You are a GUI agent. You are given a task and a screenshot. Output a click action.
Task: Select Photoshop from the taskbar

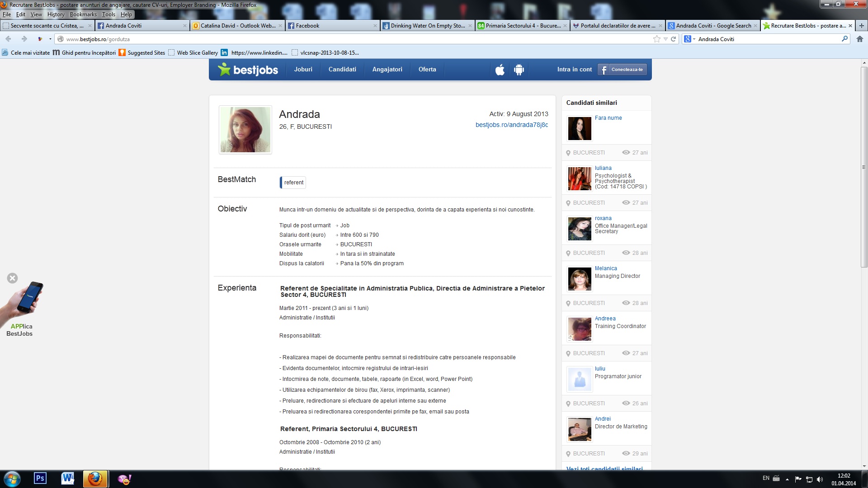pos(40,479)
